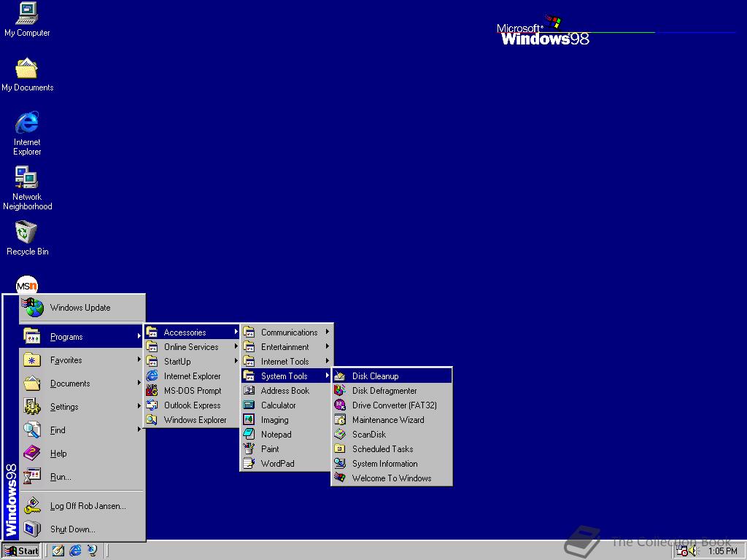Image resolution: width=747 pixels, height=560 pixels.
Task: Click the volume speaker tray icon
Action: point(693,551)
